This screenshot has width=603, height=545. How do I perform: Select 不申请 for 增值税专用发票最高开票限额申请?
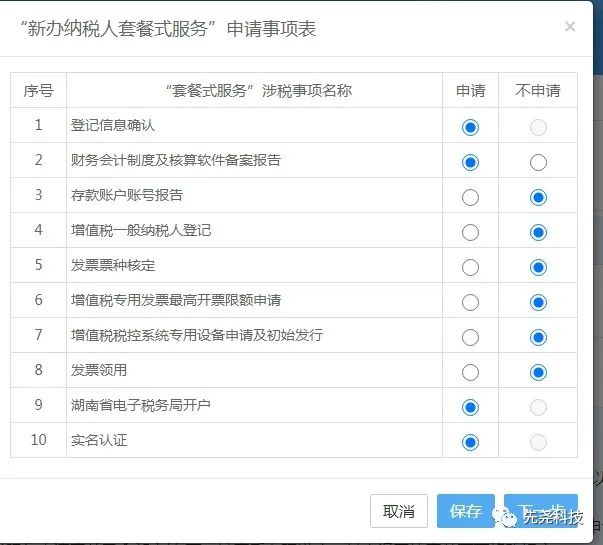click(x=538, y=302)
